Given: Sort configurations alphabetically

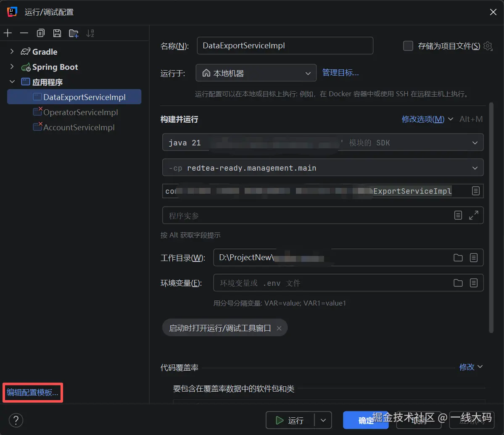Looking at the screenshot, I should coord(90,33).
